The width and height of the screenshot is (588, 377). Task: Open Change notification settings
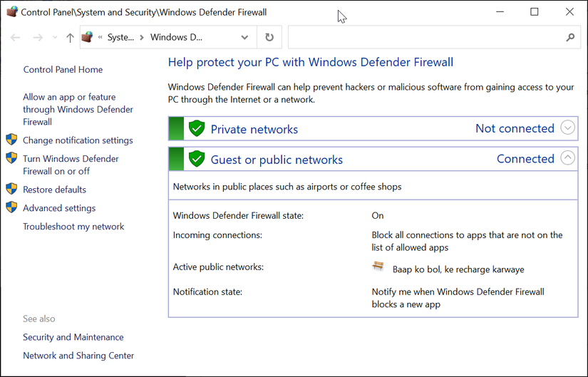coord(78,140)
